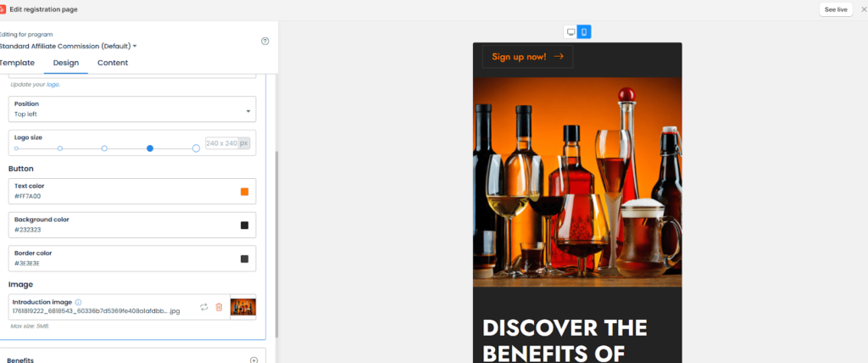Click the left panel vertical scrollbar
868x363 pixels.
point(277,244)
